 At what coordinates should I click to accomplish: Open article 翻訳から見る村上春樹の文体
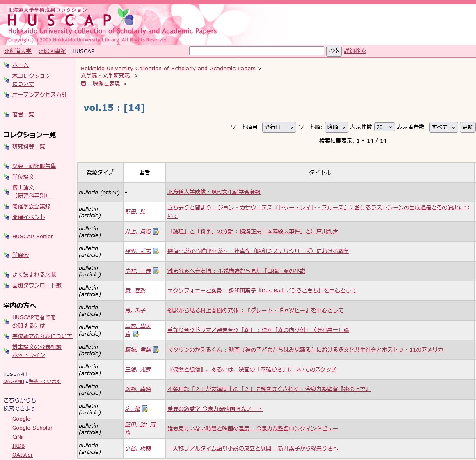coord(255,310)
